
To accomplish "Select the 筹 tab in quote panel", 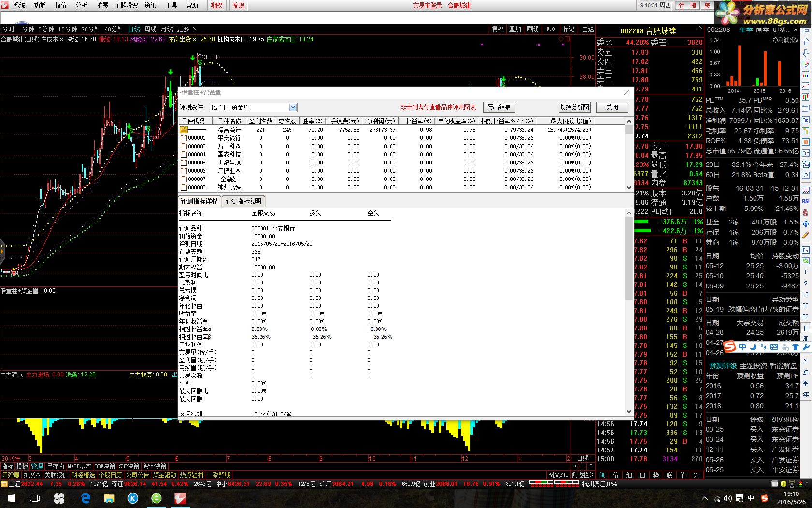I will (696, 475).
